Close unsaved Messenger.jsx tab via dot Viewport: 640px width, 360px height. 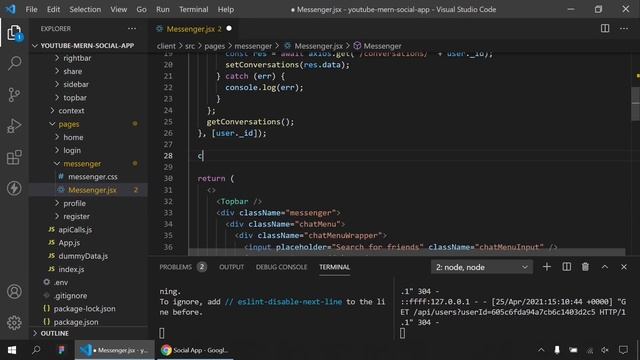pyautogui.click(x=229, y=29)
